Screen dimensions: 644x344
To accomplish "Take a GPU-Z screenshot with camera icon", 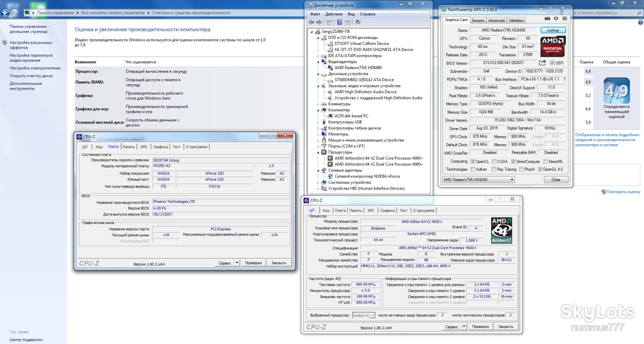I will tap(547, 18).
